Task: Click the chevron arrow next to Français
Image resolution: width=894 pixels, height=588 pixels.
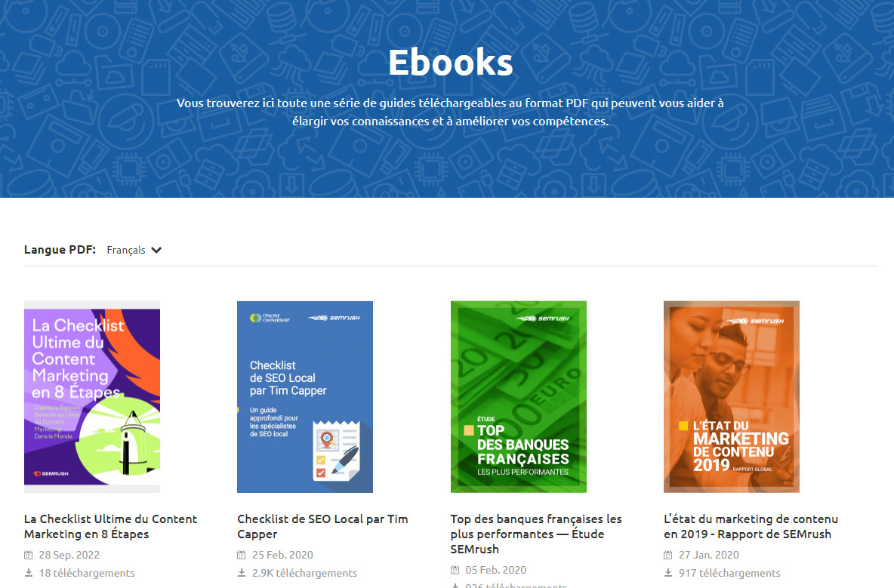Action: coord(156,250)
